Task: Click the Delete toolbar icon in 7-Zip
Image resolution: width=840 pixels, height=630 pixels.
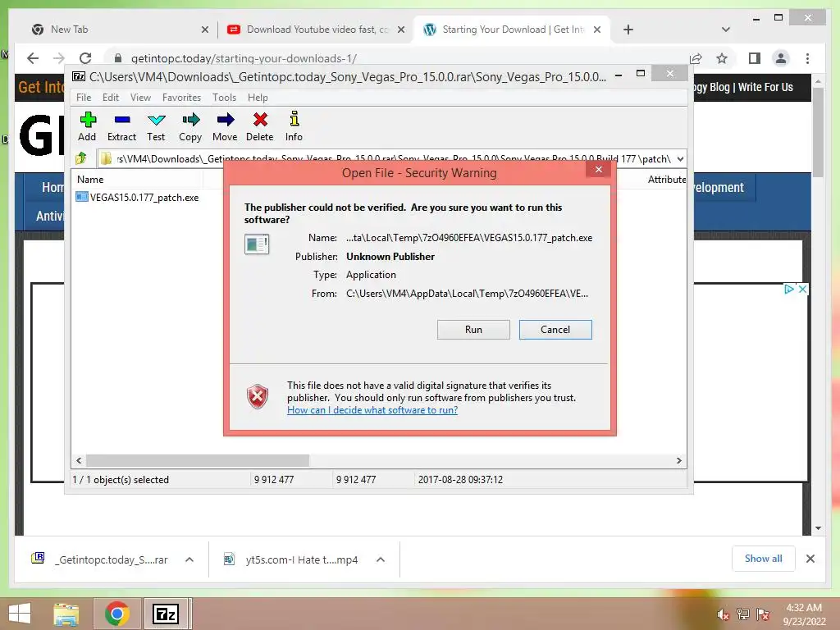Action: [x=260, y=126]
